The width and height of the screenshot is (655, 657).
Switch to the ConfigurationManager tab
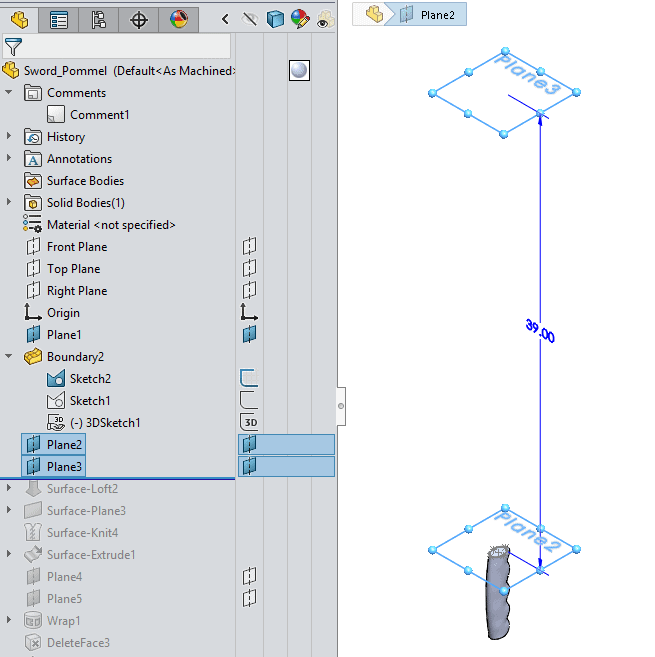coord(98,19)
